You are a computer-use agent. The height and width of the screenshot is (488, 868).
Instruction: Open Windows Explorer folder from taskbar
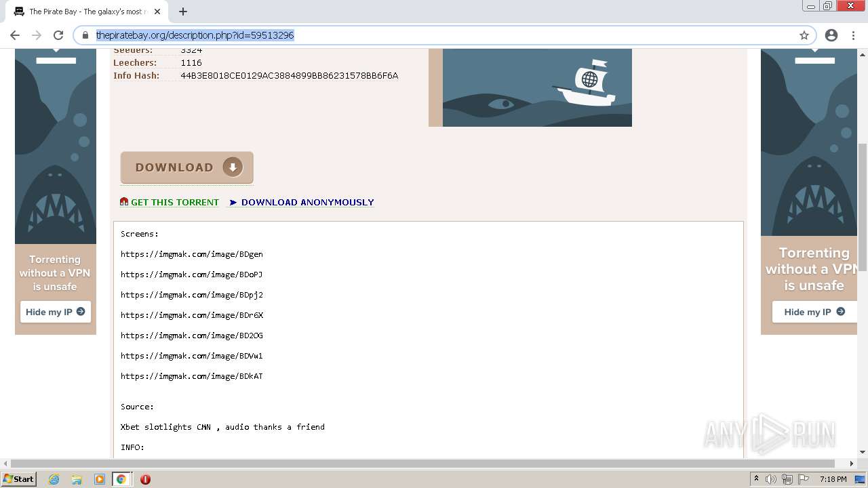click(x=77, y=479)
